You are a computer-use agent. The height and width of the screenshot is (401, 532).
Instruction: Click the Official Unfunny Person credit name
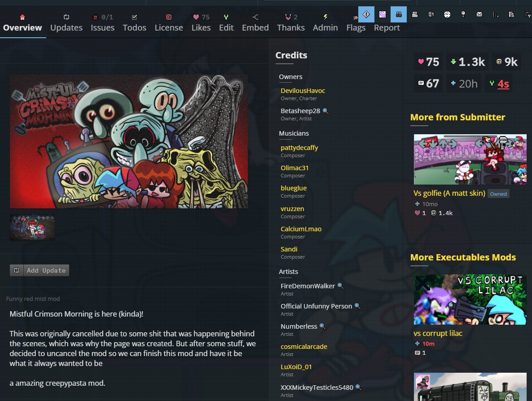click(x=316, y=306)
